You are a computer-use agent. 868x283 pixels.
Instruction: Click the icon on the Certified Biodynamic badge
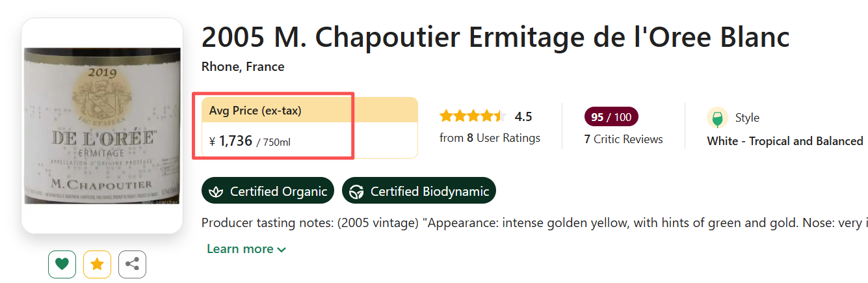[356, 191]
